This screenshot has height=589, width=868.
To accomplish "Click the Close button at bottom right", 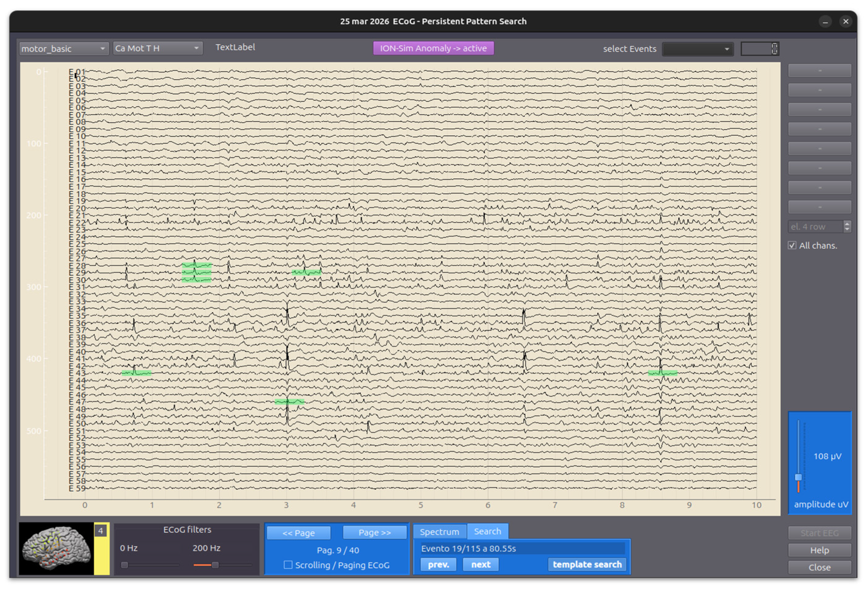I will 819,567.
